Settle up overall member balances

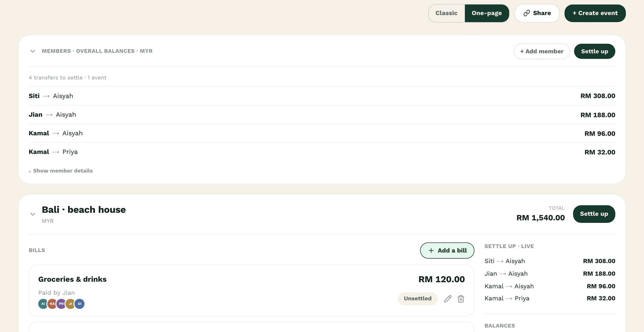click(595, 51)
